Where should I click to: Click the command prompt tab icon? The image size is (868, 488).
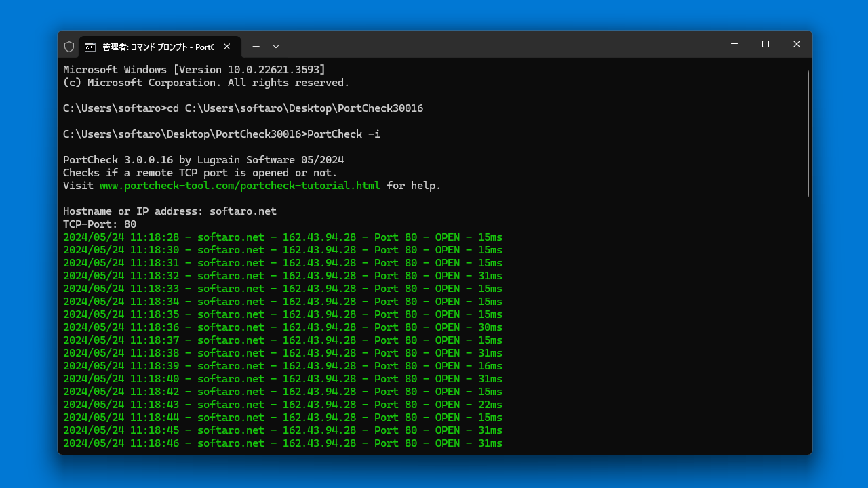90,47
